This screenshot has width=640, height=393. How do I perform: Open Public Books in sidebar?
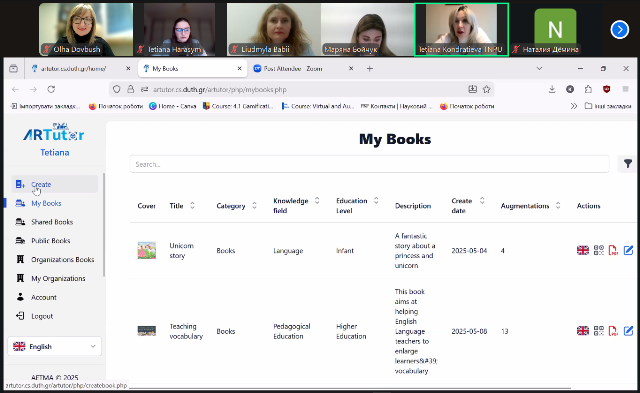tap(55, 241)
